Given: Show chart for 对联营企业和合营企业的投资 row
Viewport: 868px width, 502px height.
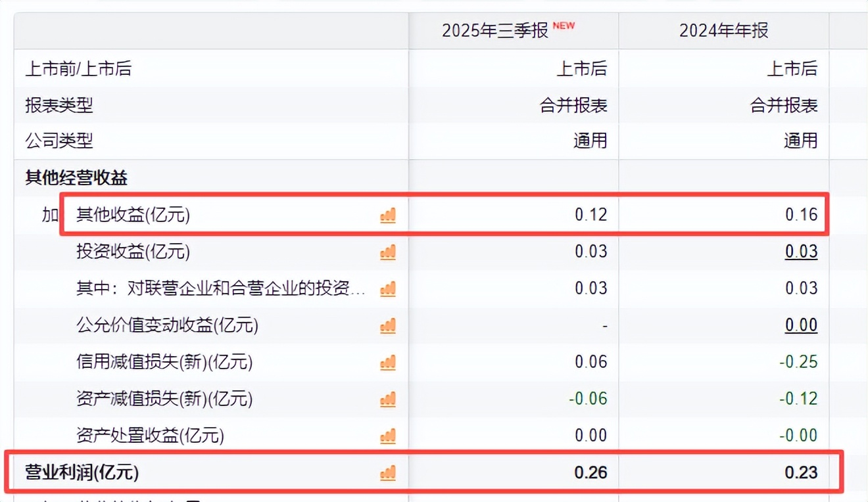Looking at the screenshot, I should click(x=388, y=288).
